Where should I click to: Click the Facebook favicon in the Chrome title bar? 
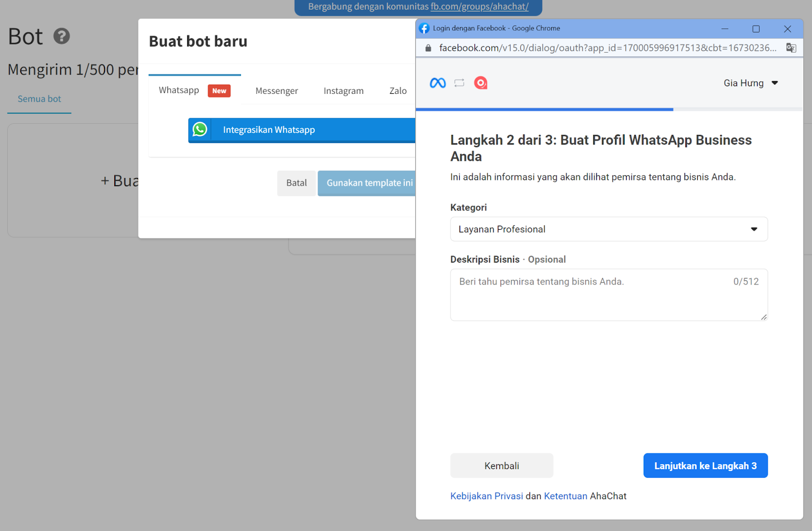[x=424, y=28]
